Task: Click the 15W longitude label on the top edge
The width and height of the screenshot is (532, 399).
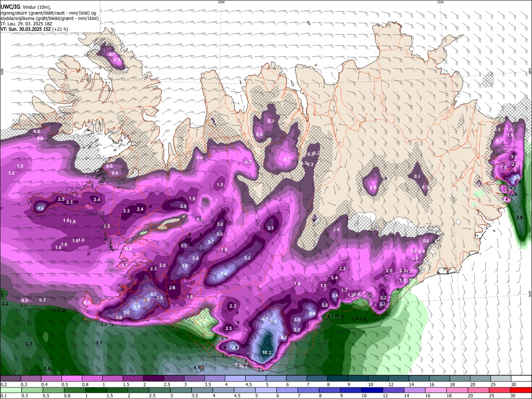Action: pyautogui.click(x=440, y=2)
